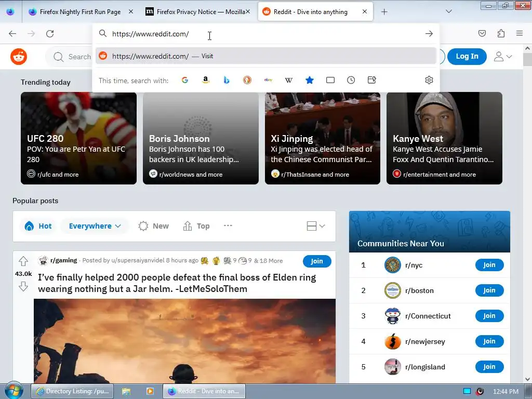
Task: Open the list all tabs chevron
Action: (x=448, y=11)
